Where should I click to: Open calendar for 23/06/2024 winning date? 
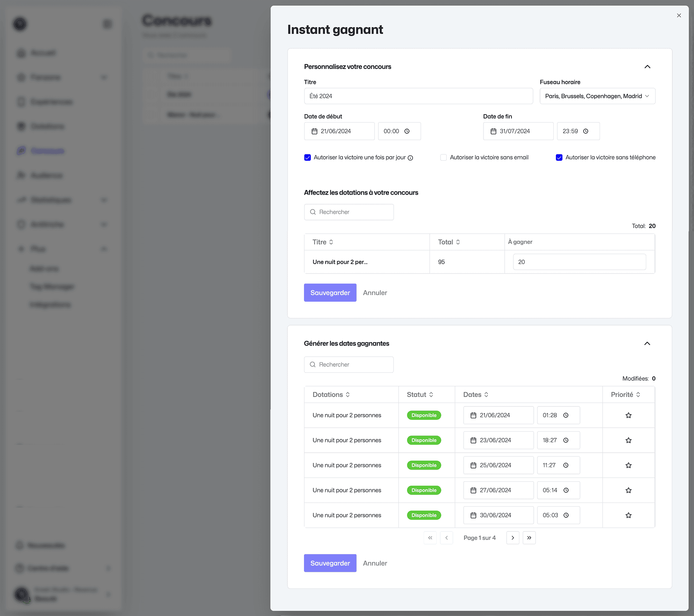tap(498, 440)
